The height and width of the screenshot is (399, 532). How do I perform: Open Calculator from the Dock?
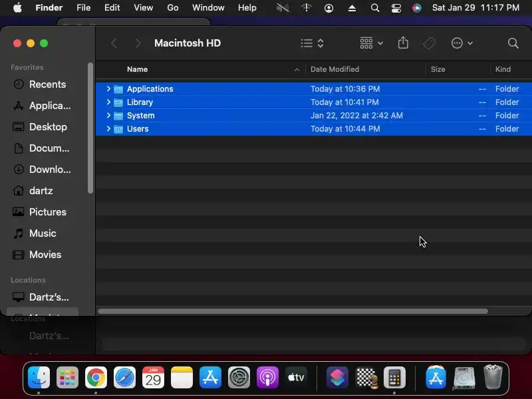(x=394, y=377)
